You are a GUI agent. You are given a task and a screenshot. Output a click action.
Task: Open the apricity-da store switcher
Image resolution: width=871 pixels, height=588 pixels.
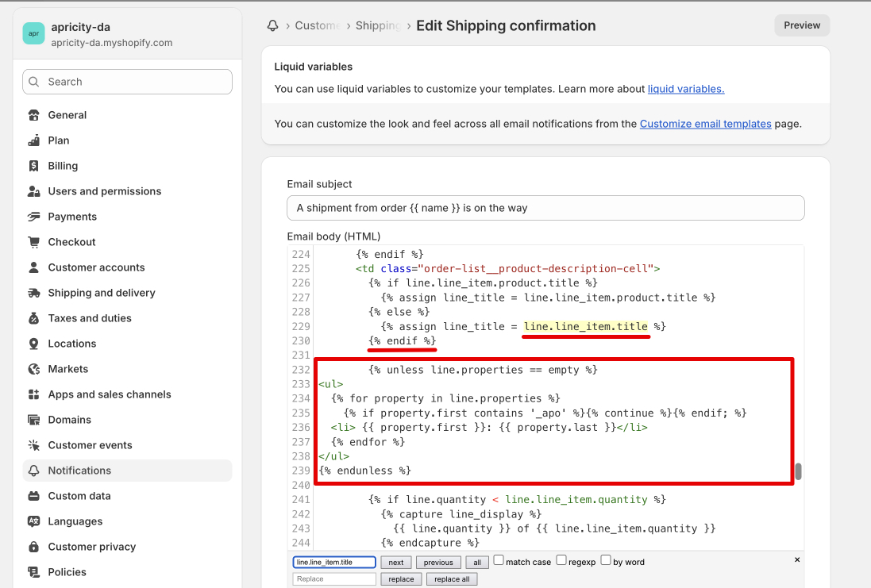(111, 34)
